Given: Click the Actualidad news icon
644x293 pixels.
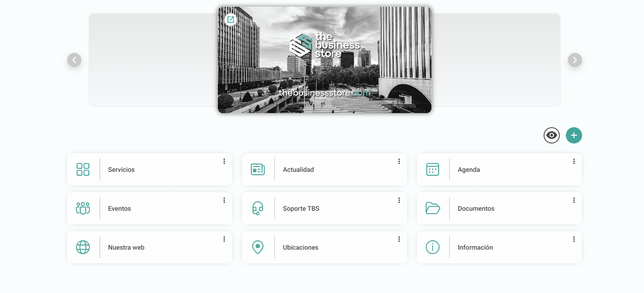Looking at the screenshot, I should coord(258,169).
